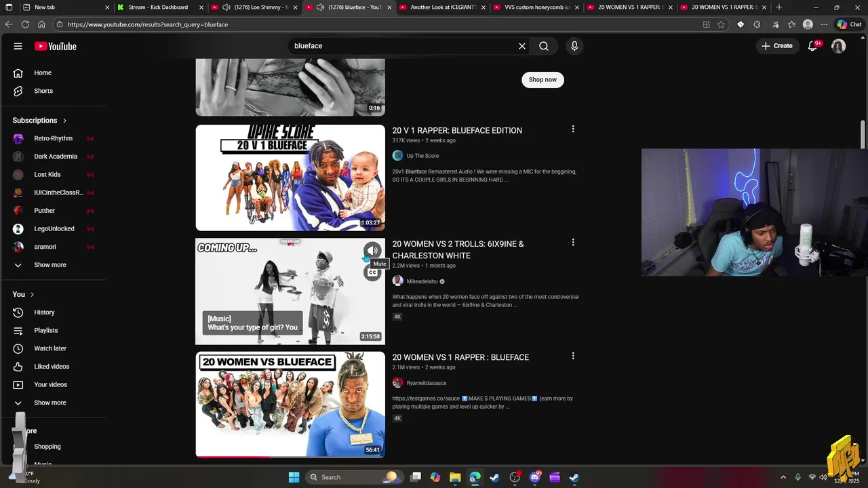
Task: Start voice search with the microphone icon
Action: (574, 46)
